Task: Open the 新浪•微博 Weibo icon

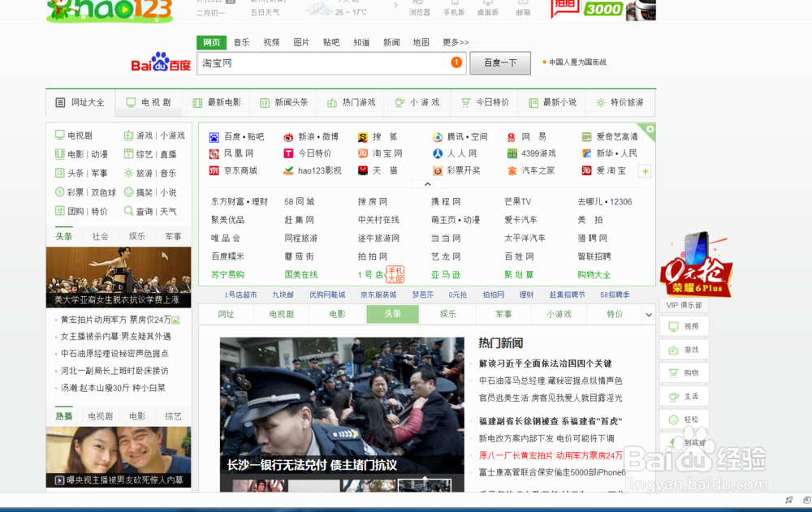Action: coord(288,137)
